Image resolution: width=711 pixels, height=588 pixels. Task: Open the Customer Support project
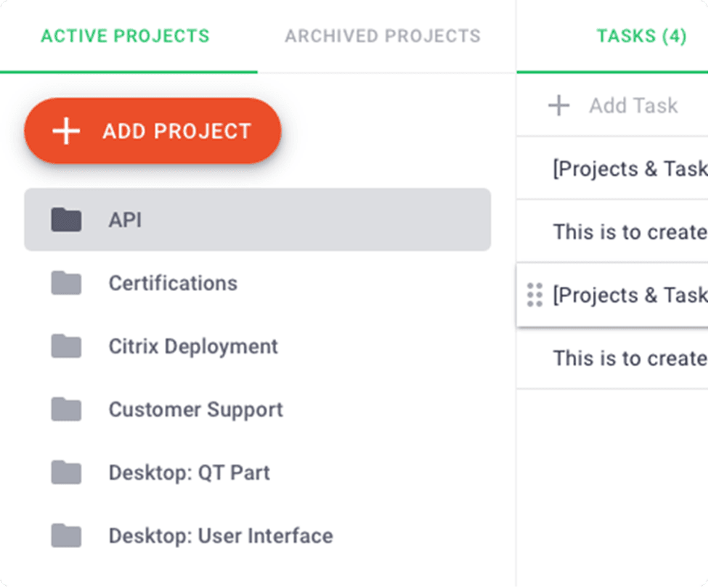pos(195,409)
